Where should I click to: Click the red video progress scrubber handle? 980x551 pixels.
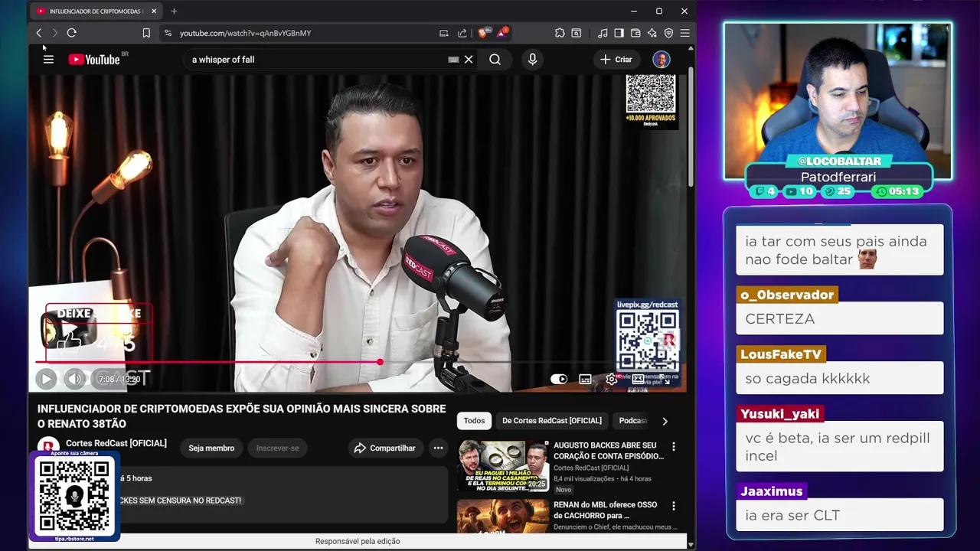point(380,362)
